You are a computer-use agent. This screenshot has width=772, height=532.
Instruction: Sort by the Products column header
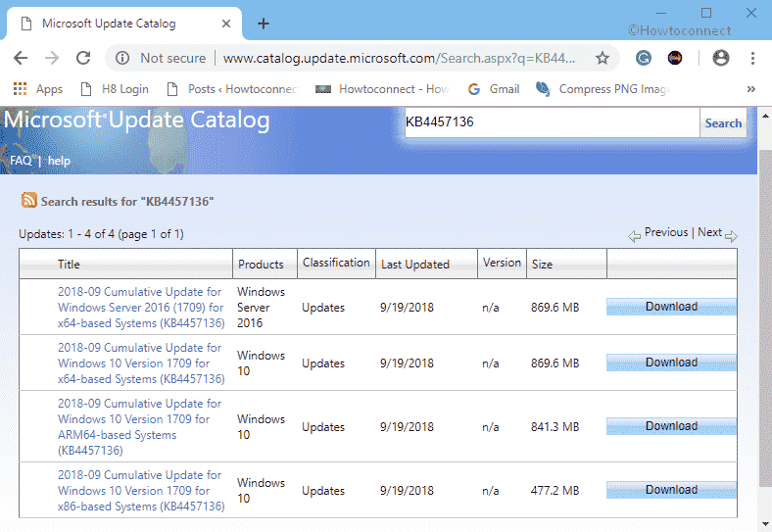click(x=261, y=264)
